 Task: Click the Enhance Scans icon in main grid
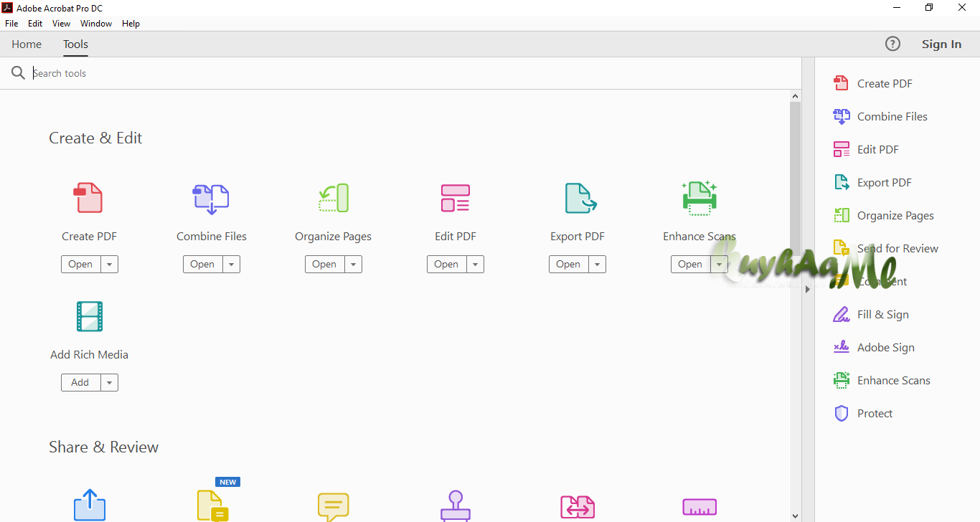tap(699, 198)
